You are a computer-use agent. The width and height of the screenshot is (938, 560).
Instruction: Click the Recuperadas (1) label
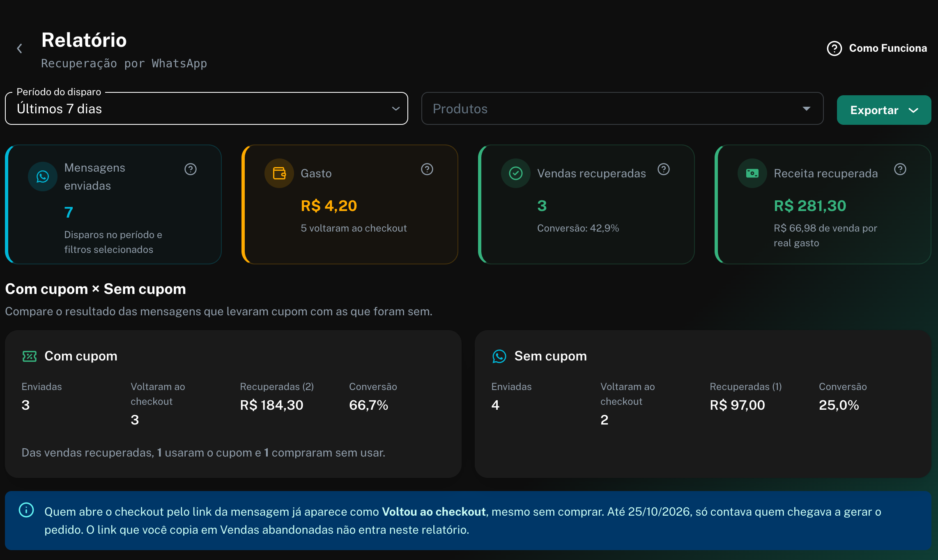746,387
